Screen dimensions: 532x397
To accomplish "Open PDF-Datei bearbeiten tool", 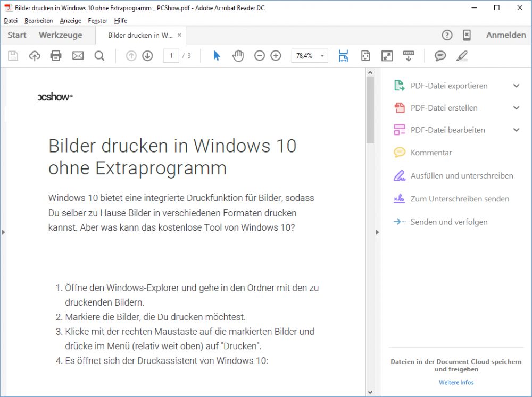I will click(x=448, y=130).
